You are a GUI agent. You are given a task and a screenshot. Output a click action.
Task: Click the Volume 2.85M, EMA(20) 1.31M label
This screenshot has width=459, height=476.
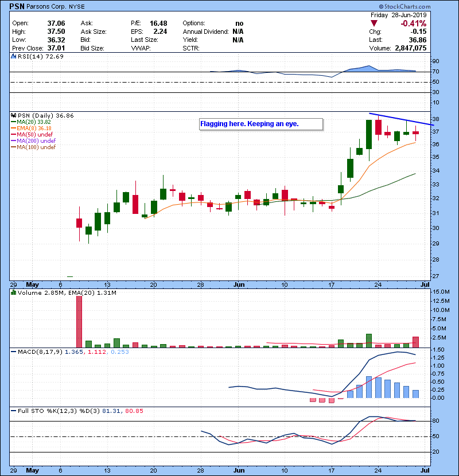[67, 293]
